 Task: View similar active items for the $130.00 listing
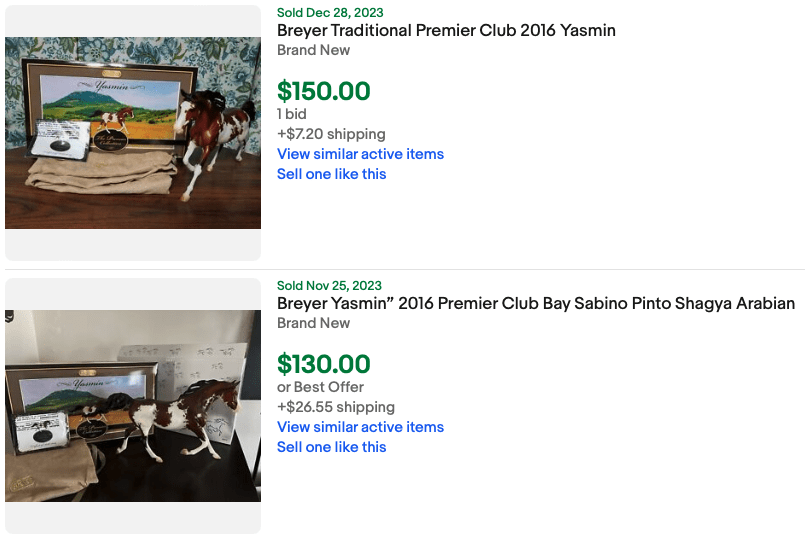coord(360,427)
